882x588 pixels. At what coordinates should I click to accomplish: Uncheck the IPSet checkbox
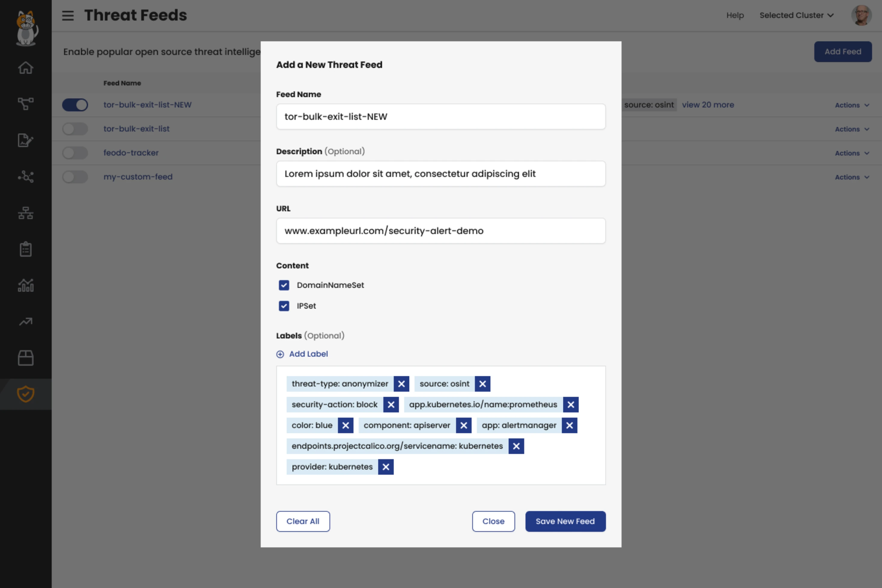[284, 306]
